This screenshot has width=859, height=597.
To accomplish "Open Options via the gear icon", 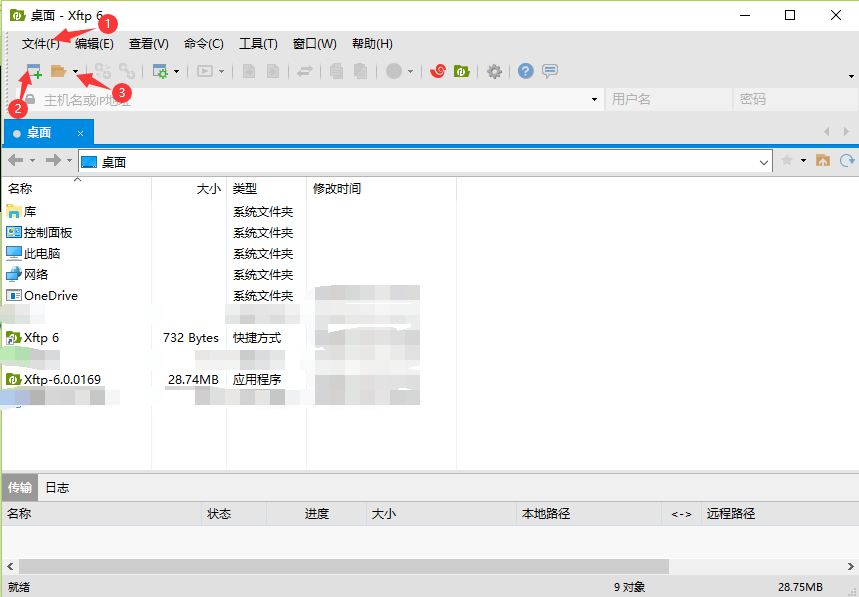I will tap(494, 71).
